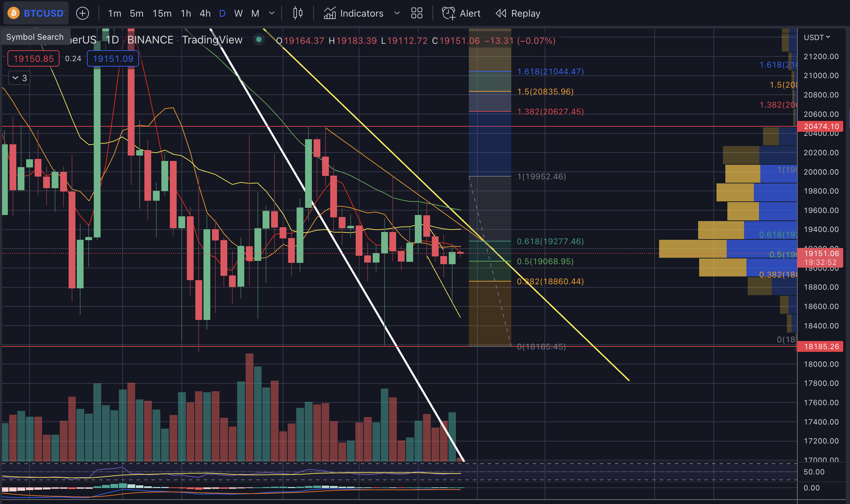
Task: Open the indicator templates grid icon
Action: [417, 13]
